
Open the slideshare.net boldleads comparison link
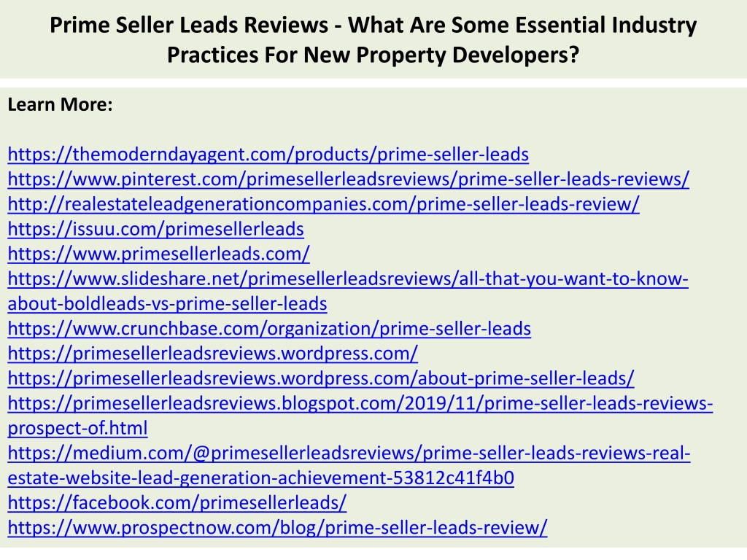(x=348, y=279)
